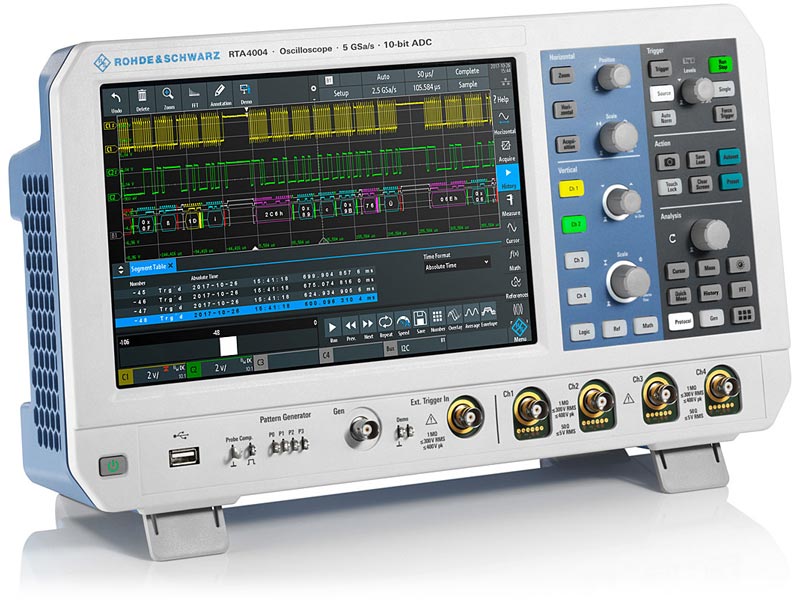The width and height of the screenshot is (800, 606).
Task: Start history playback with Run button
Action: click(333, 330)
